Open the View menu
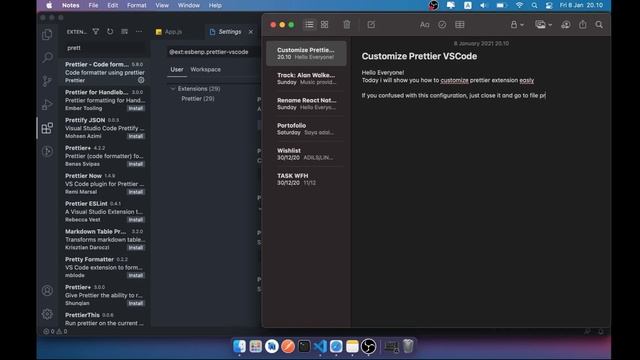The width and height of the screenshot is (640, 360). (162, 5)
